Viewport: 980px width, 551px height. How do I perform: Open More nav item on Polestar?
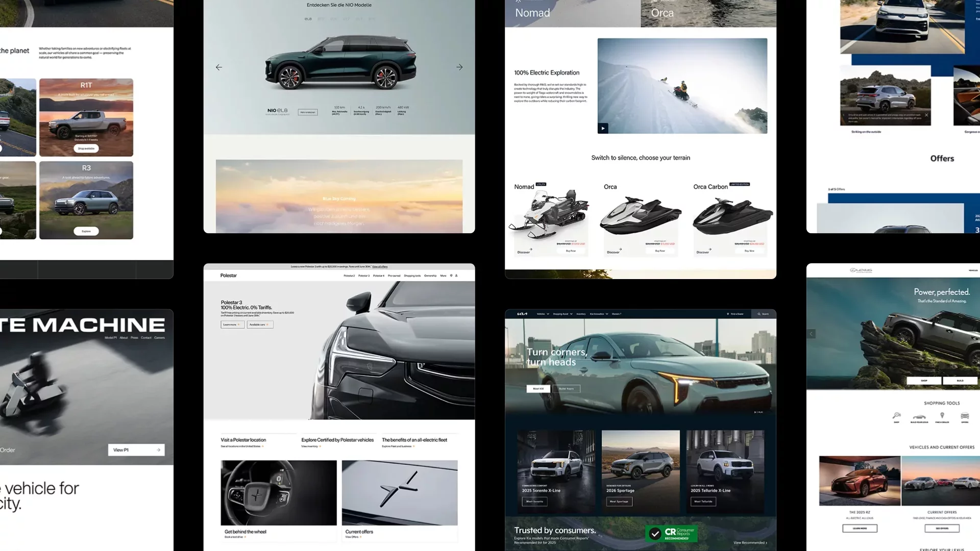443,275
